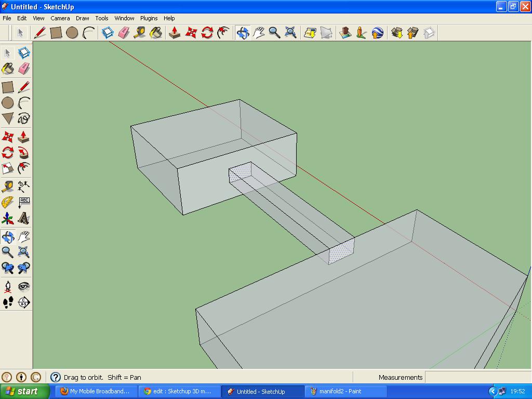Click Make Component in top toolbar

click(108, 33)
